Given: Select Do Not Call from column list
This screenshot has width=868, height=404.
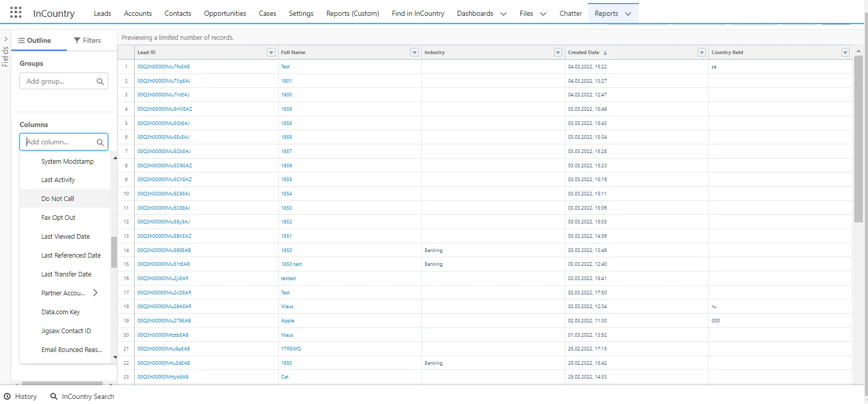Looking at the screenshot, I should click(58, 199).
